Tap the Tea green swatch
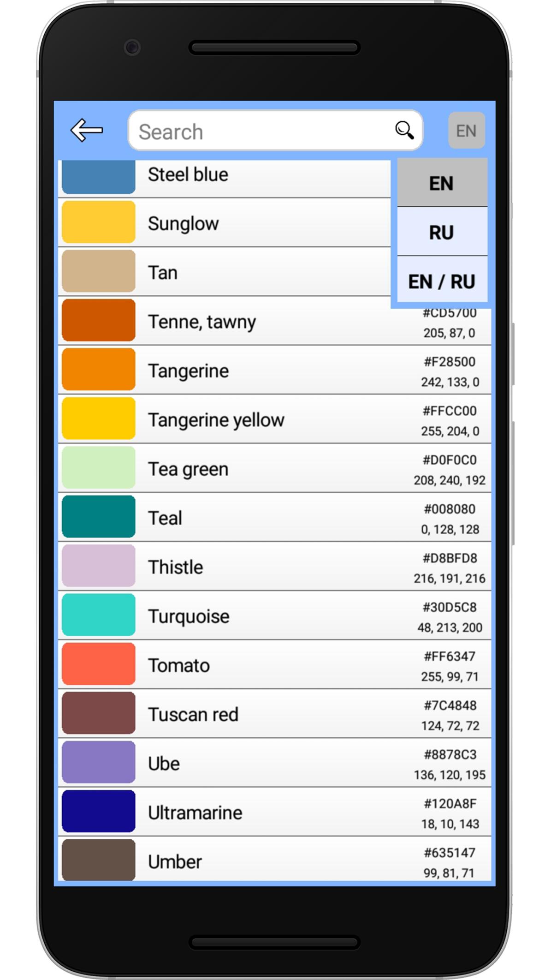 (99, 467)
